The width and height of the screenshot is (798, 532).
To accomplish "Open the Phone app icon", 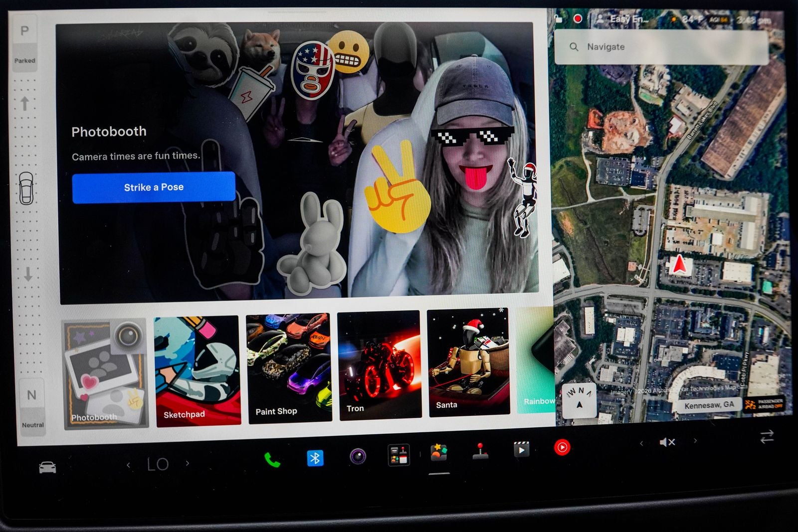I will 272,460.
